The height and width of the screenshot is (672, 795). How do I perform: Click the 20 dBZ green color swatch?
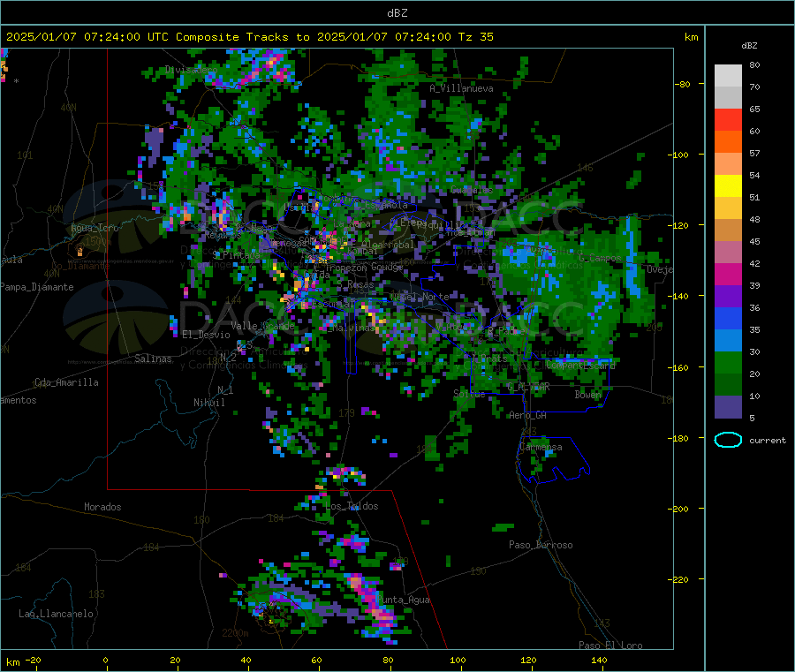click(728, 385)
